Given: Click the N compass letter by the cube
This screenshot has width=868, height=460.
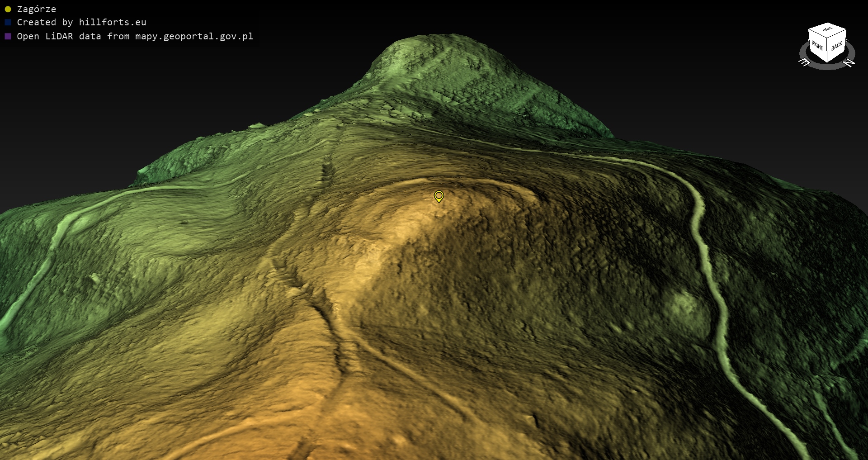Looking at the screenshot, I should coord(849,62).
